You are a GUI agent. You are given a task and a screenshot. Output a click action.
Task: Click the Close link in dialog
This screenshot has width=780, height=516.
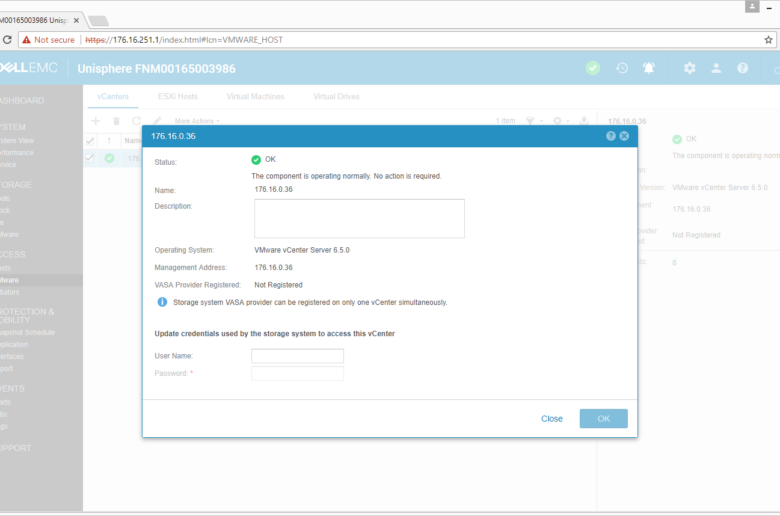tap(552, 418)
